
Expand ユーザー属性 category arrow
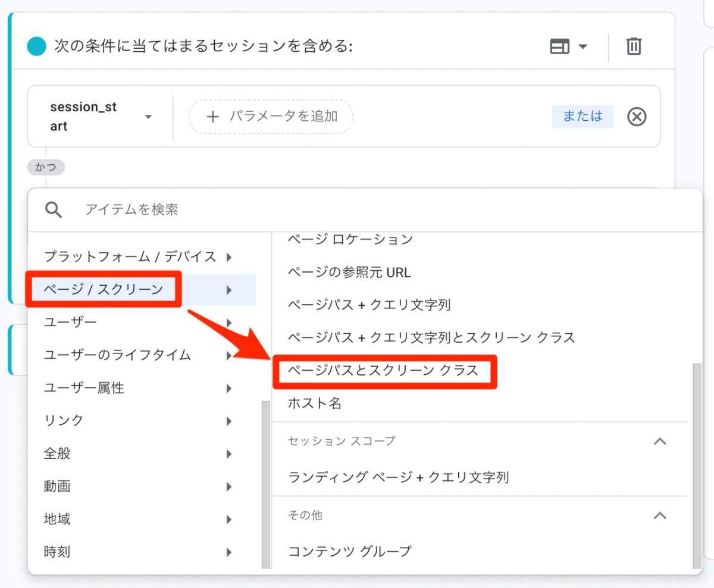229,388
